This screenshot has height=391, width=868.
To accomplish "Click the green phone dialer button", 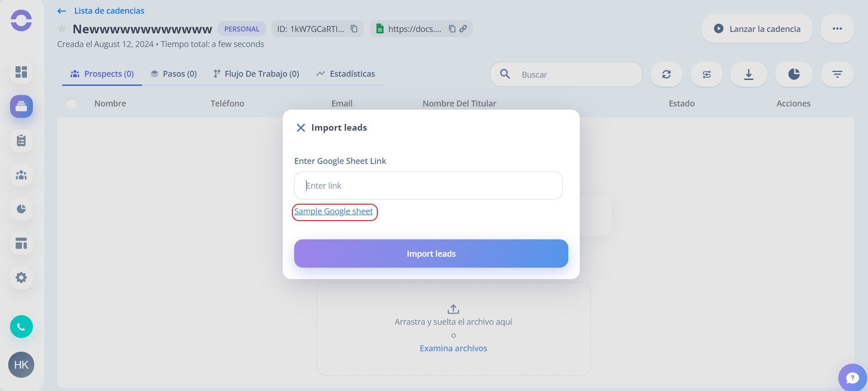I will 21,327.
